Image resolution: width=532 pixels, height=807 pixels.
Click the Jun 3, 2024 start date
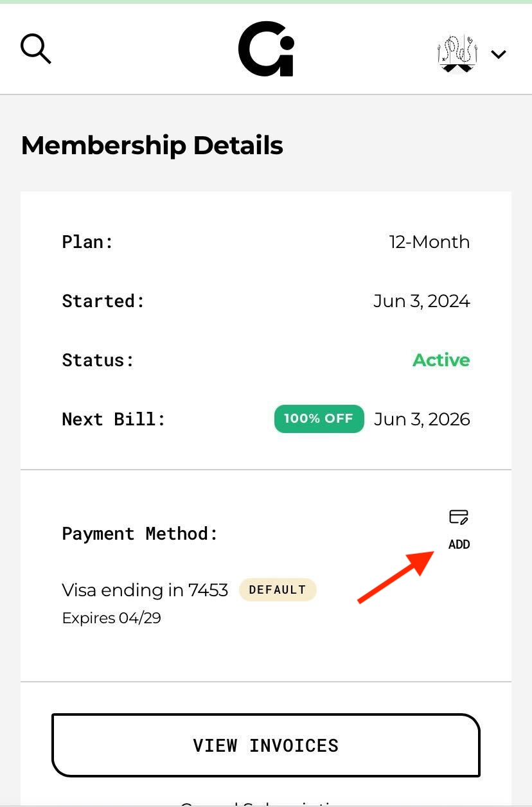click(421, 301)
